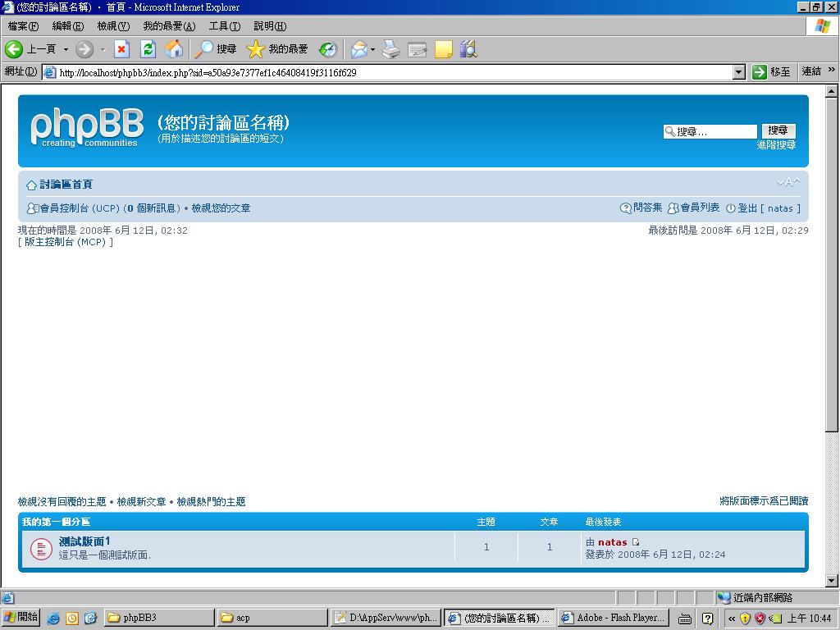Click the IE Stop button
840x630 pixels.
(121, 49)
